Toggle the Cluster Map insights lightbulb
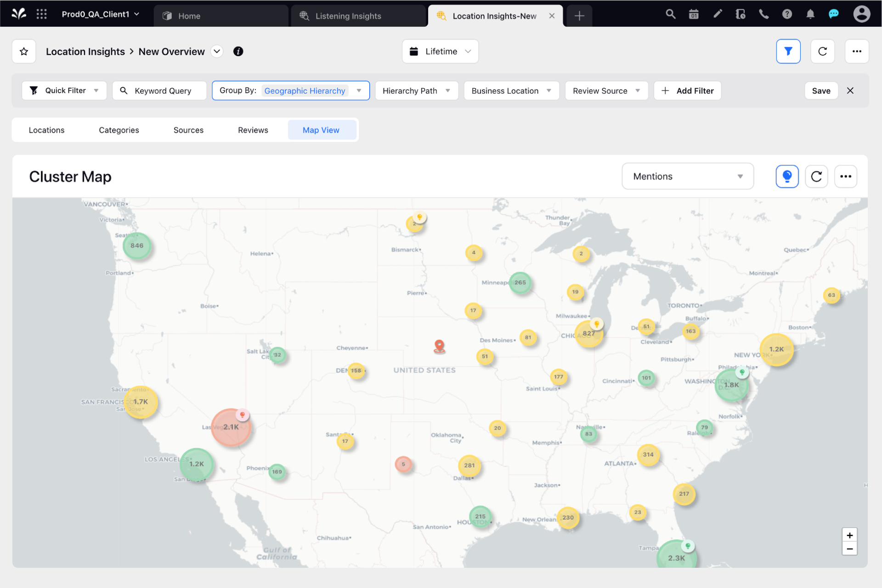 pyautogui.click(x=787, y=176)
